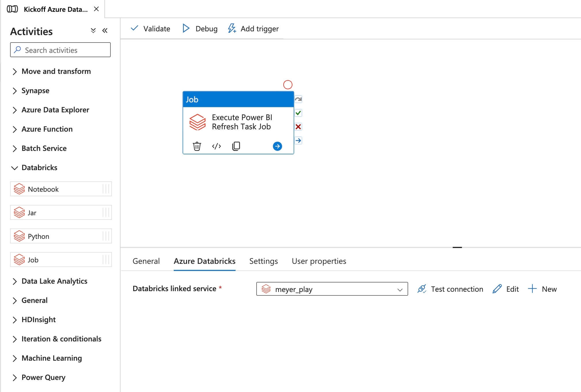Click the blue completion arrow connector
The image size is (581, 392).
coord(298,141)
